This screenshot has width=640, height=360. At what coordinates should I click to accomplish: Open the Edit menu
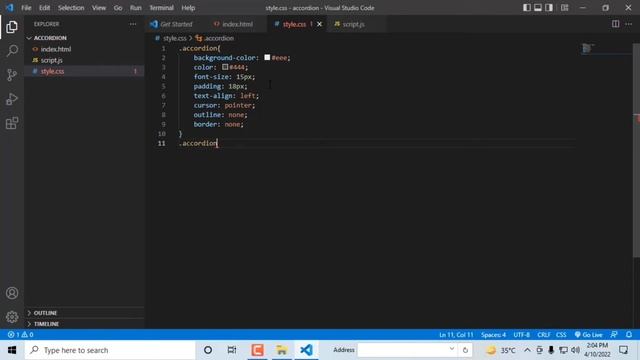[44, 8]
